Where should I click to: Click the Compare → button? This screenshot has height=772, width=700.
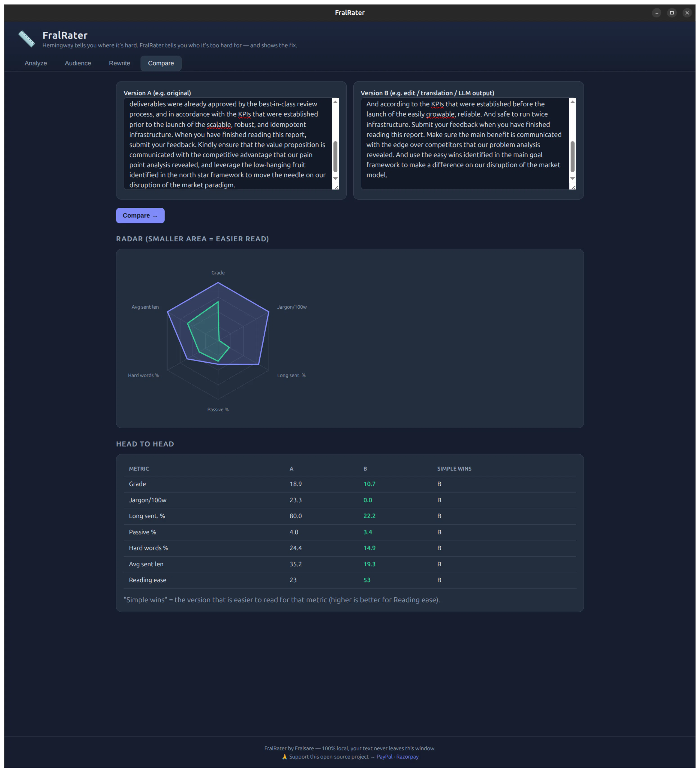point(140,215)
